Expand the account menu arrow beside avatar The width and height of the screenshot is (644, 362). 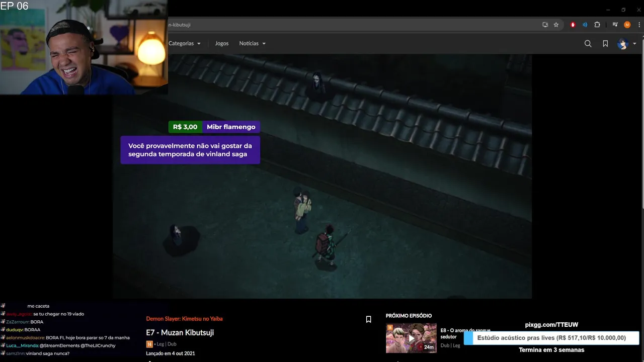[634, 44]
